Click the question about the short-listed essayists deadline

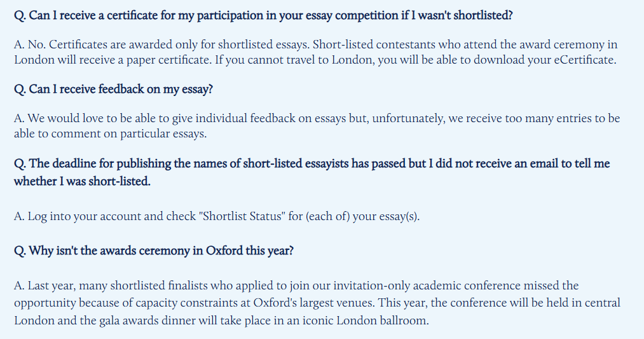pyautogui.click(x=312, y=172)
